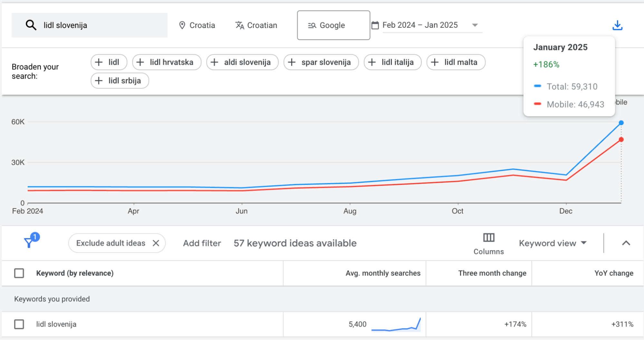Open the Columns chooser

(488, 244)
